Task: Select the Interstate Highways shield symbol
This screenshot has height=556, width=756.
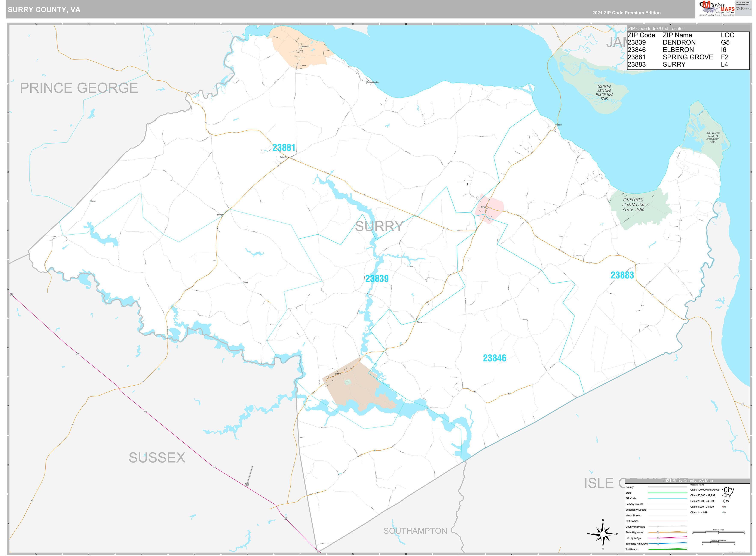Action: (658, 544)
